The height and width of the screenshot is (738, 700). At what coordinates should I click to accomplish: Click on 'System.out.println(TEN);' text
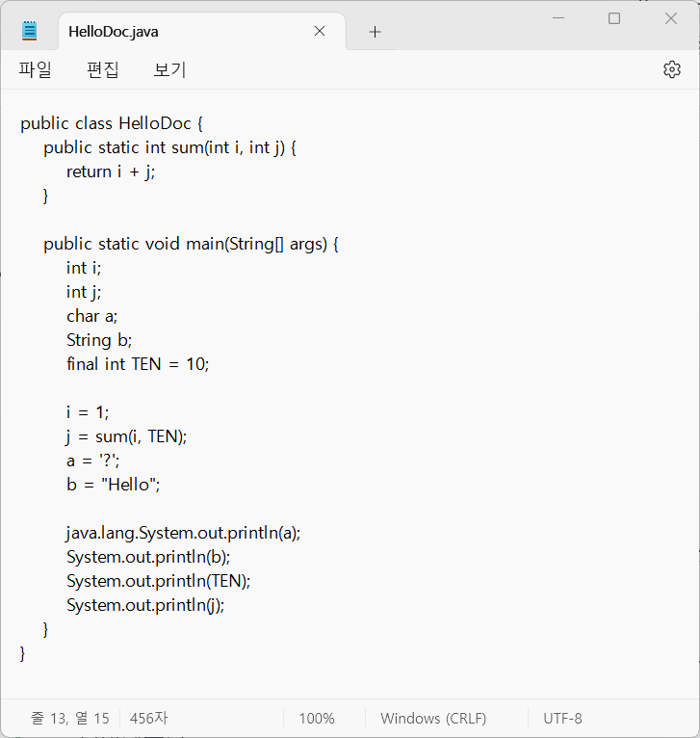[x=158, y=581]
